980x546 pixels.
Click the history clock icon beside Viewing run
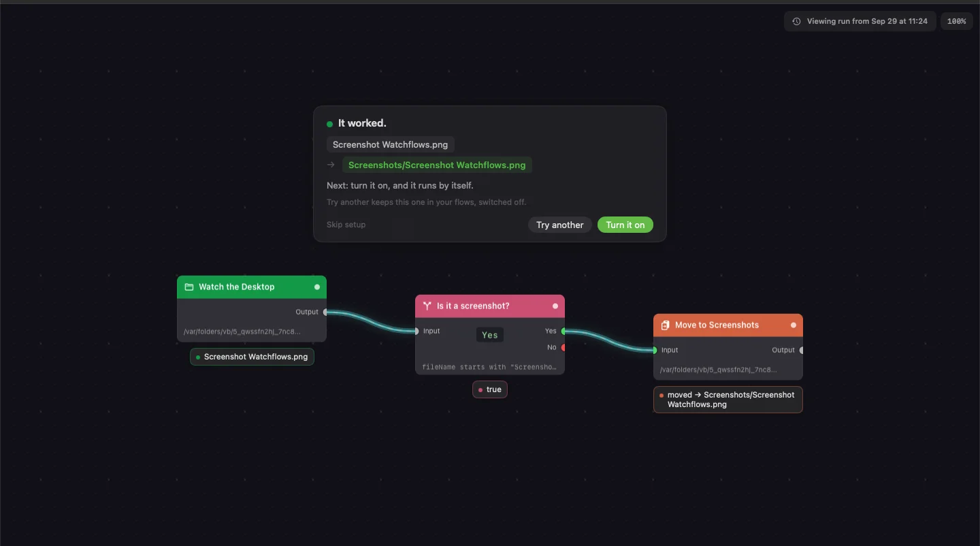pos(797,21)
